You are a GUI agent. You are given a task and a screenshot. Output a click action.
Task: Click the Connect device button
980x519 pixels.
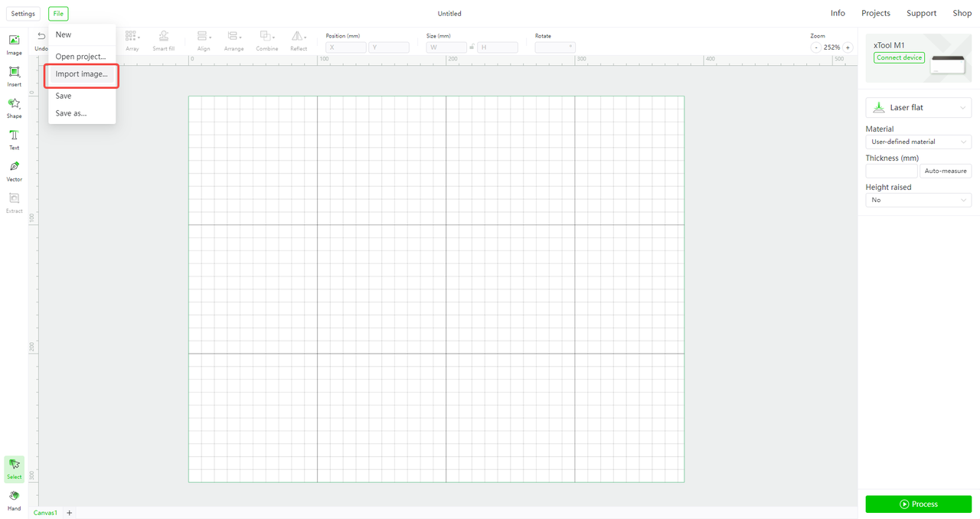click(899, 57)
